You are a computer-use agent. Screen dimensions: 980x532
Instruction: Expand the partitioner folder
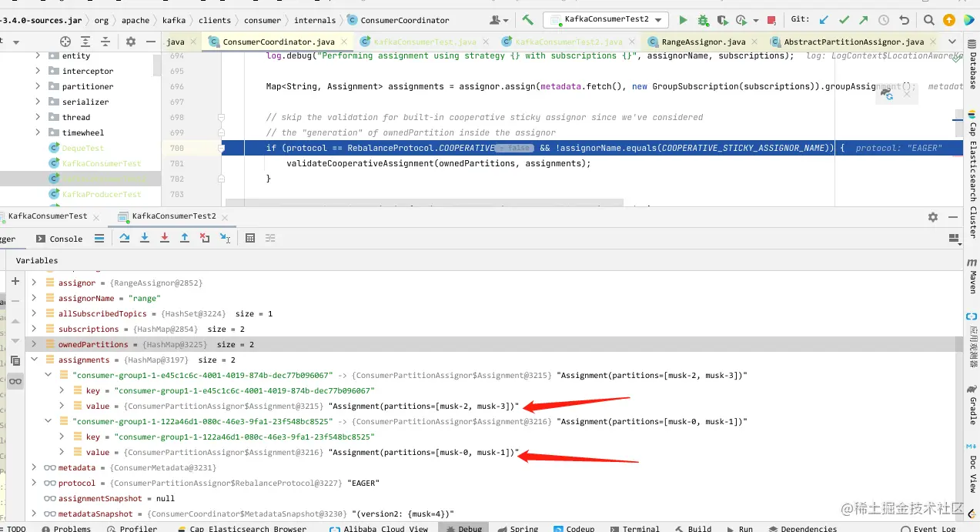(x=38, y=86)
